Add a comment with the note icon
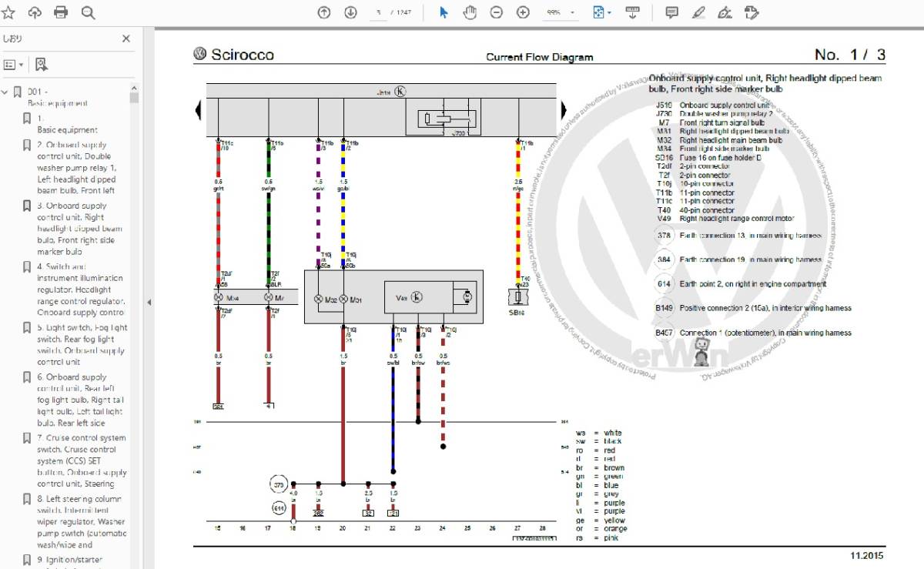924x569 pixels. (671, 12)
